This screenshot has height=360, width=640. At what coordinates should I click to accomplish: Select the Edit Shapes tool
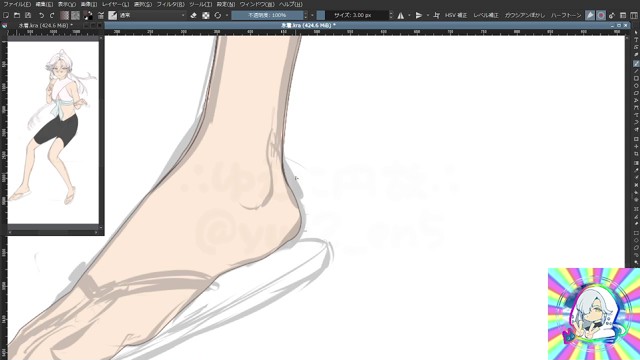coord(636,48)
